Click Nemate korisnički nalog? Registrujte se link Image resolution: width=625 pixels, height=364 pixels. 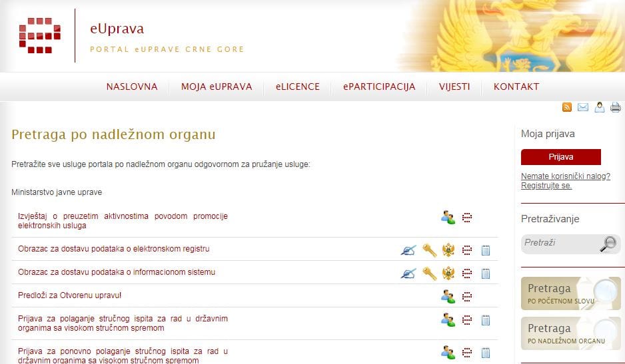pos(565,181)
